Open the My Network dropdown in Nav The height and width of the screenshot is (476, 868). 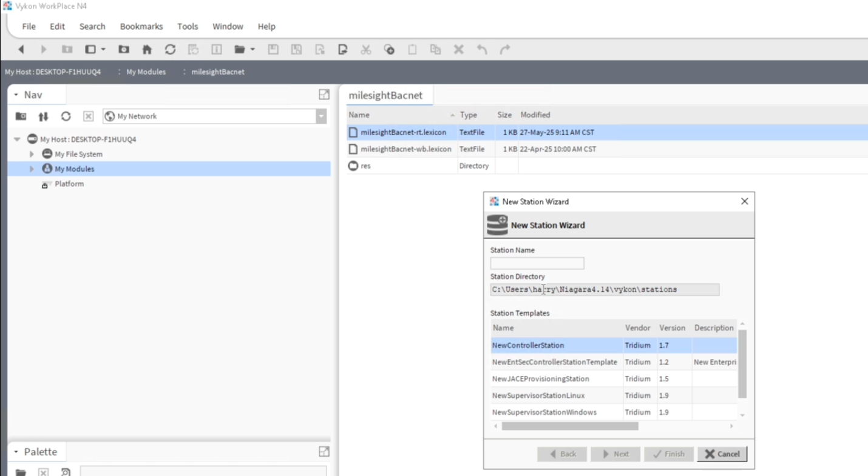tap(321, 116)
